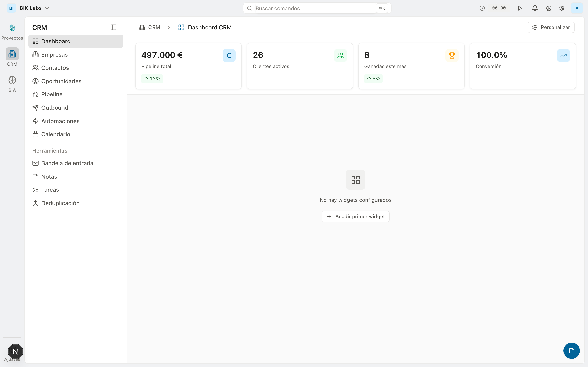Image resolution: width=588 pixels, height=367 pixels.
Task: Click the euro icon on the Pipeline total card
Action: point(229,55)
